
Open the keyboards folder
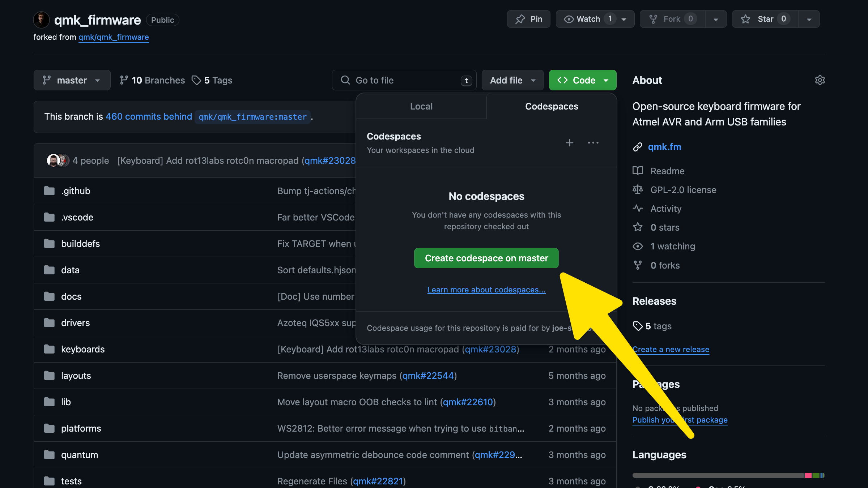[x=83, y=349]
